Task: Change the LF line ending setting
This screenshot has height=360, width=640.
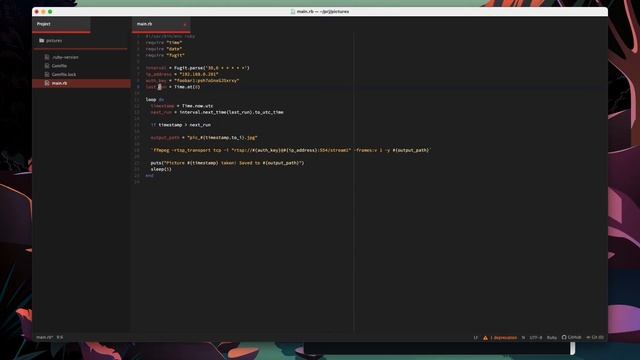Action: pos(476,338)
